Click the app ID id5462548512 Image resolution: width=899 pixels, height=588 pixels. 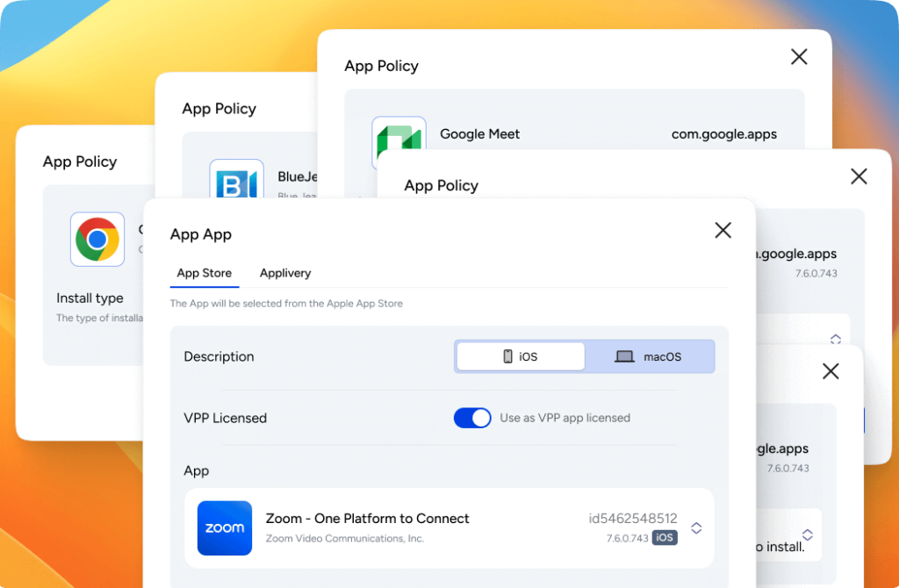click(x=633, y=518)
